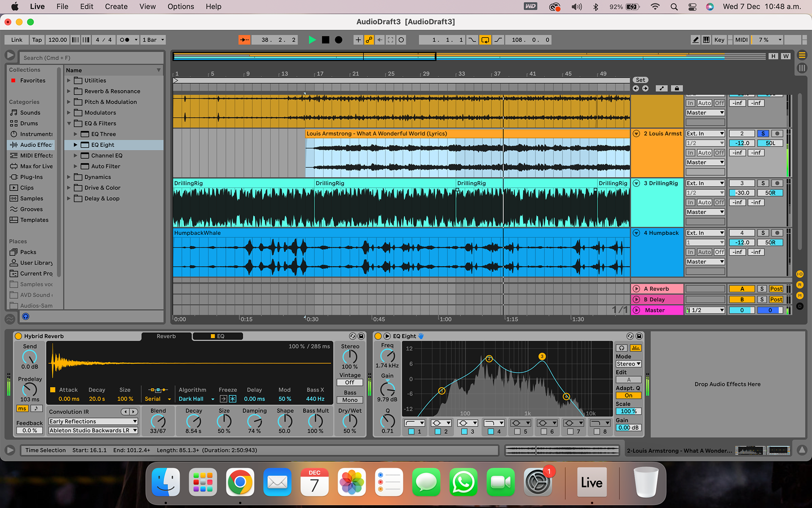The width and height of the screenshot is (812, 508).
Task: Enable EQ Eight filter band 5
Action: pos(517,431)
